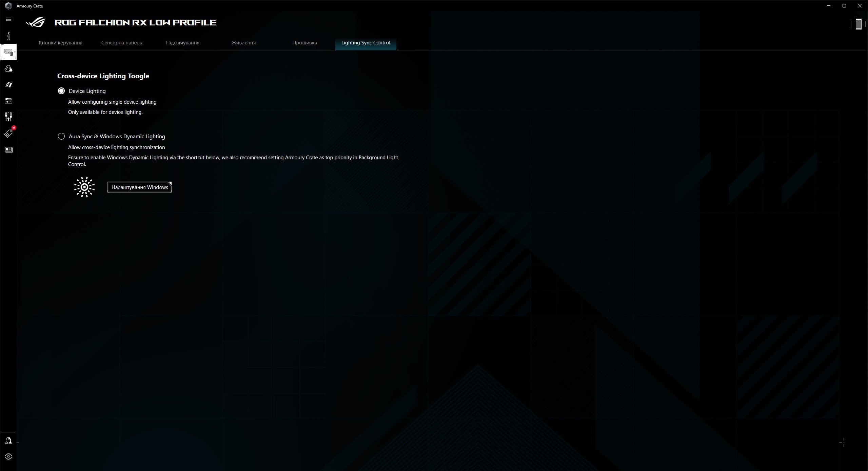Switch to Підсвічування tab

click(182, 42)
